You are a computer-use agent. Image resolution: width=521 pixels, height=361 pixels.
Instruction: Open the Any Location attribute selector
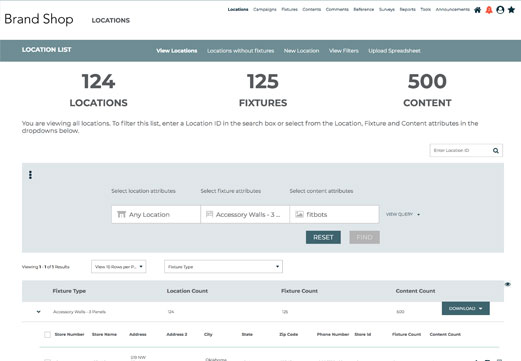coord(156,214)
